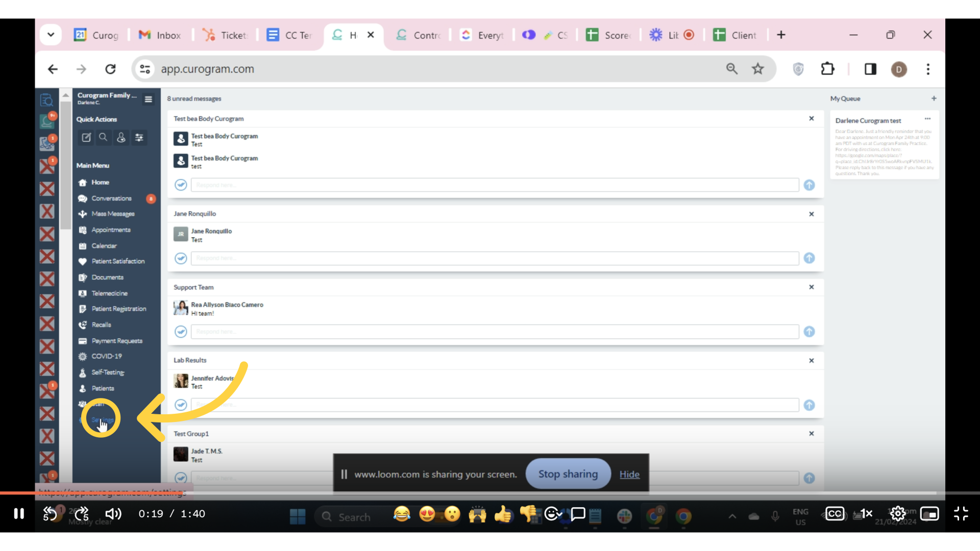980x551 pixels.
Task: Rewind the video five seconds
Action: [x=50, y=513]
